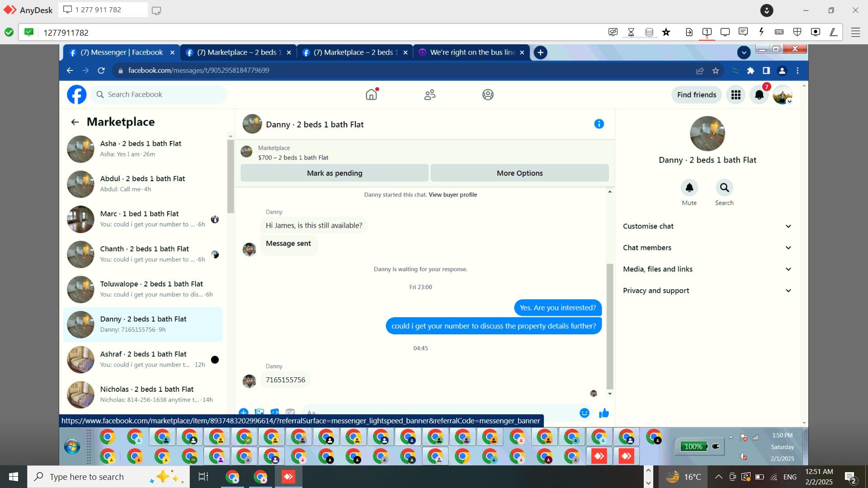Open the View buyer profile link
The width and height of the screenshot is (868, 488).
point(453,195)
